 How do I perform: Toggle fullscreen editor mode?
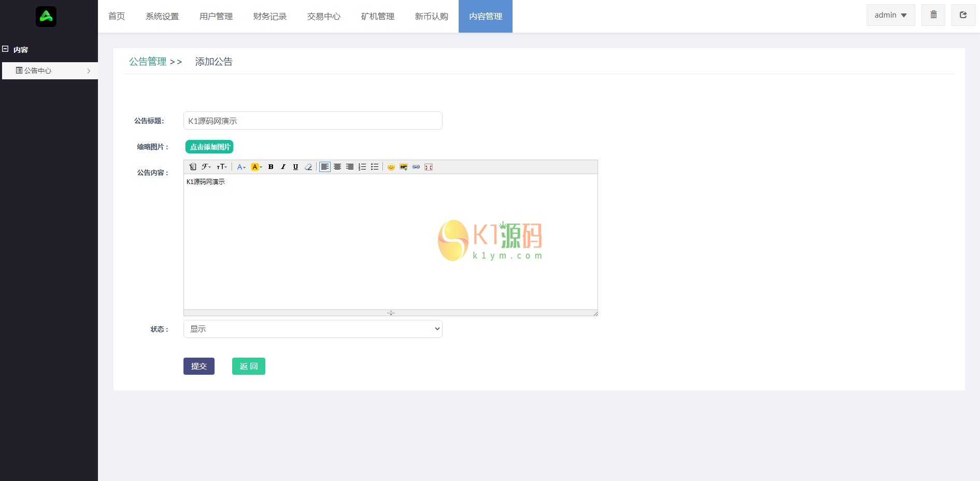pos(429,167)
